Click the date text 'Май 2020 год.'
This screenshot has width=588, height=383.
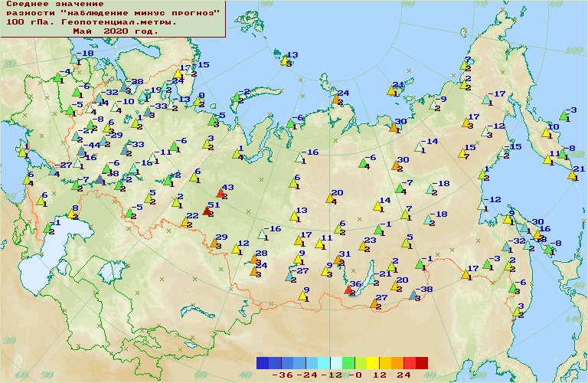116,31
